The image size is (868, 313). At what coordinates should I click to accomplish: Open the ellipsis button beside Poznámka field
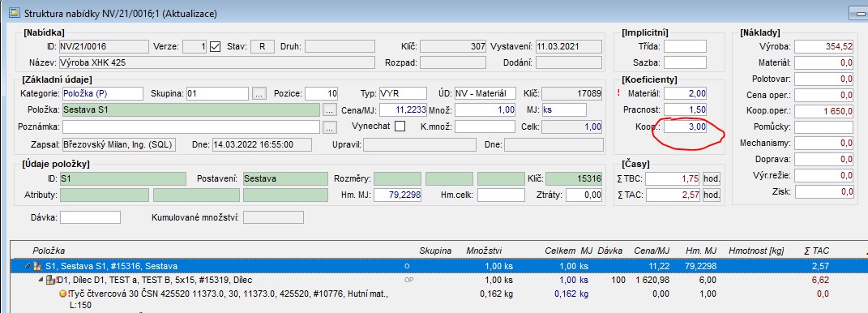[329, 126]
